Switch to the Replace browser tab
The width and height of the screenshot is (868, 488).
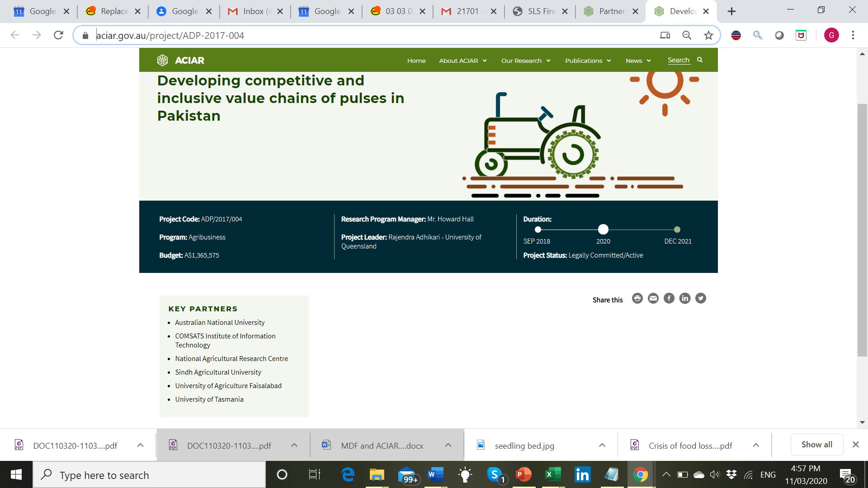[113, 11]
